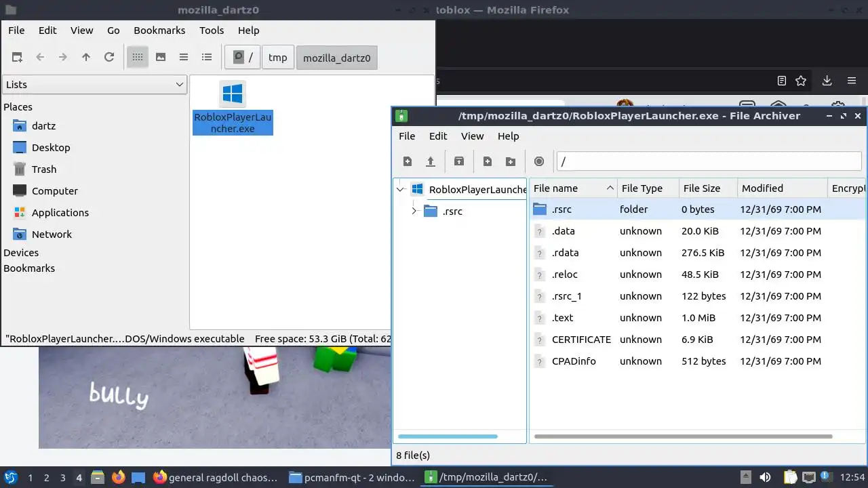Click circular stop/record icon in Archiver toolbar
The height and width of the screenshot is (488, 868).
pos(539,161)
